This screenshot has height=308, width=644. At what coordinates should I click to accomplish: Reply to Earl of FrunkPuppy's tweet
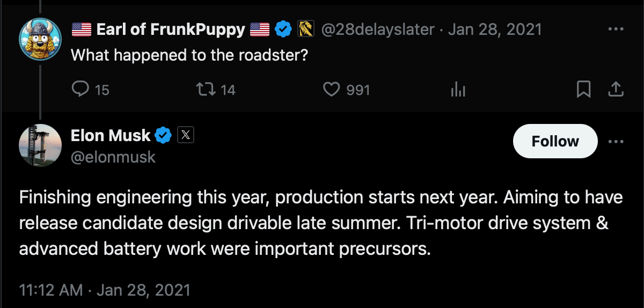click(x=80, y=89)
